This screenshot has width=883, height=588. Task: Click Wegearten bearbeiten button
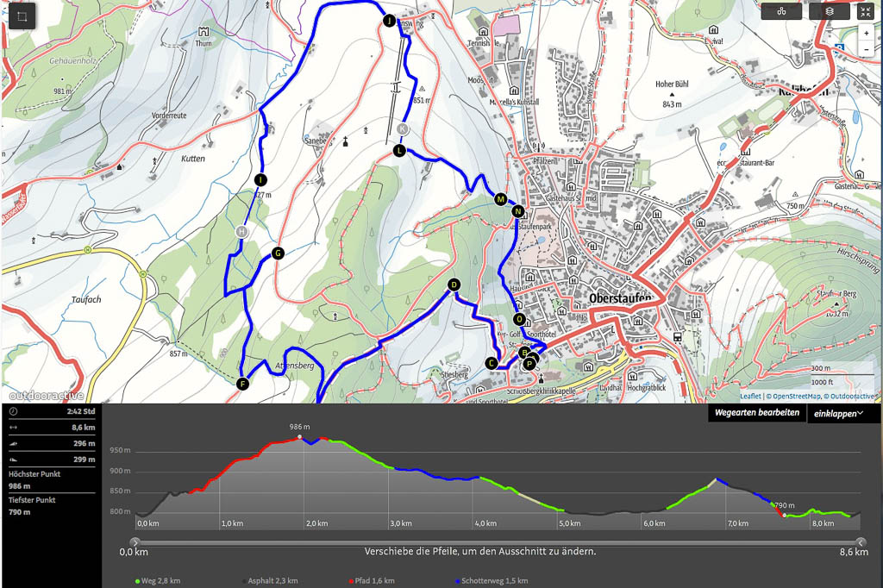(755, 414)
